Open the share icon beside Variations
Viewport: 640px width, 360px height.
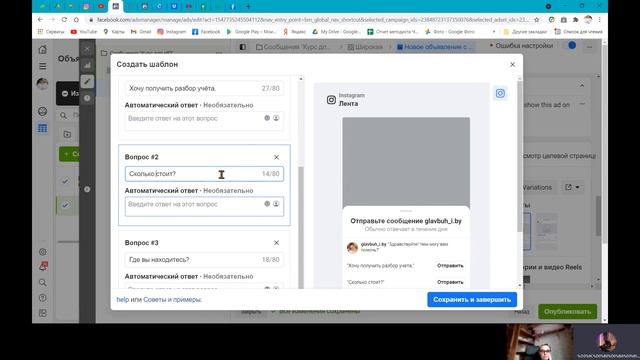point(568,187)
